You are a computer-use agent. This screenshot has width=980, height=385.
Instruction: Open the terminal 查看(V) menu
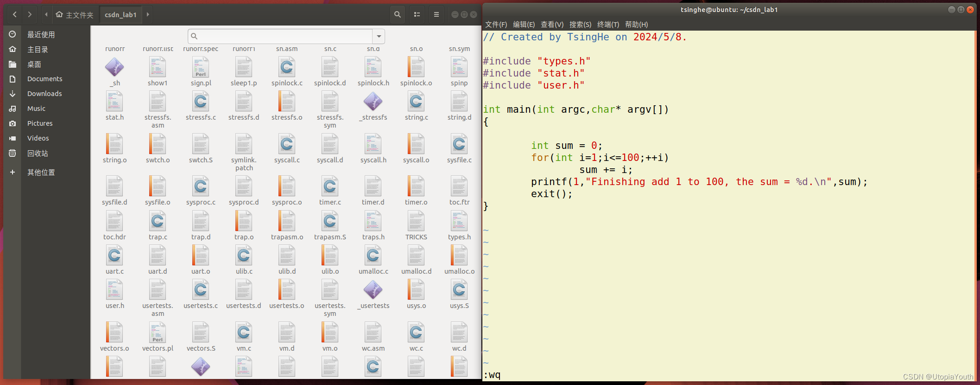point(552,24)
